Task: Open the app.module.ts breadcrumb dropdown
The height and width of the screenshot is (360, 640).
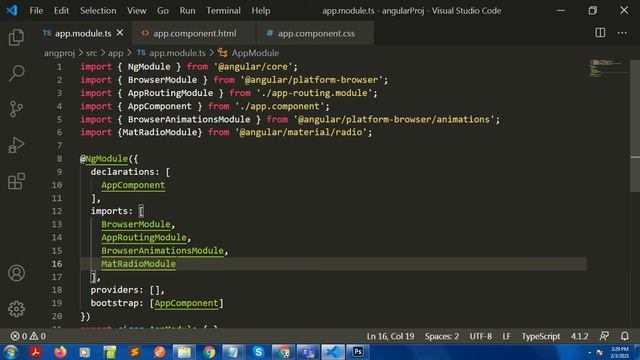Action: tap(177, 53)
